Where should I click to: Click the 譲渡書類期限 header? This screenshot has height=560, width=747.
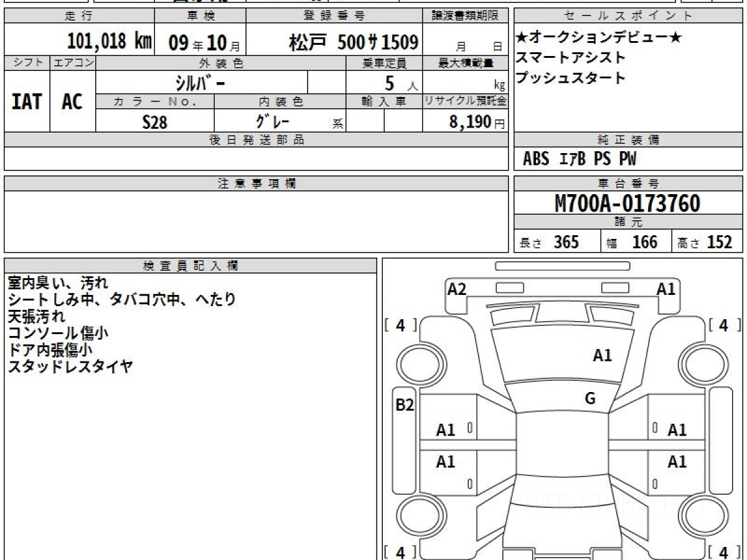[465, 16]
